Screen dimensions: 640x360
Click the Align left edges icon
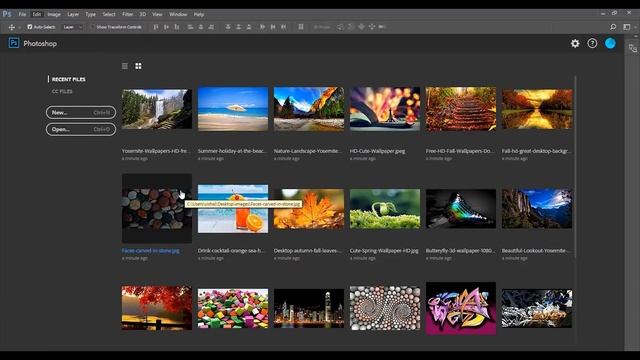[x=190, y=27]
